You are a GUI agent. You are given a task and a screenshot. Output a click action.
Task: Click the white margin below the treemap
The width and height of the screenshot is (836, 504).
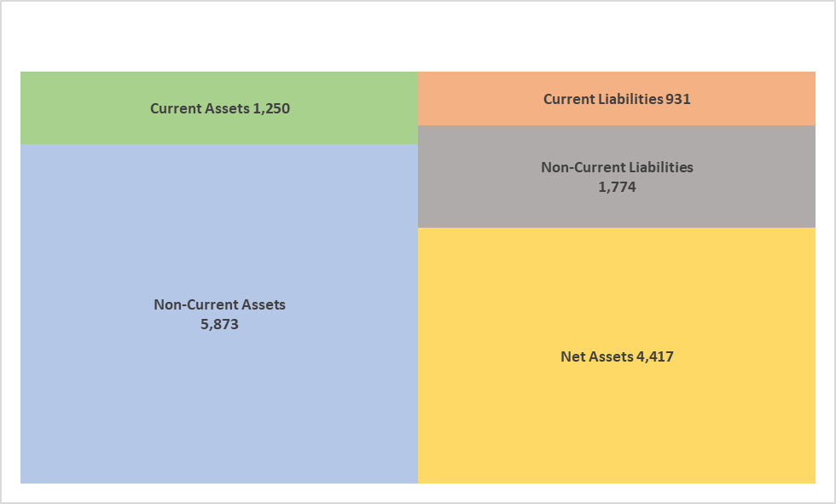(418, 493)
